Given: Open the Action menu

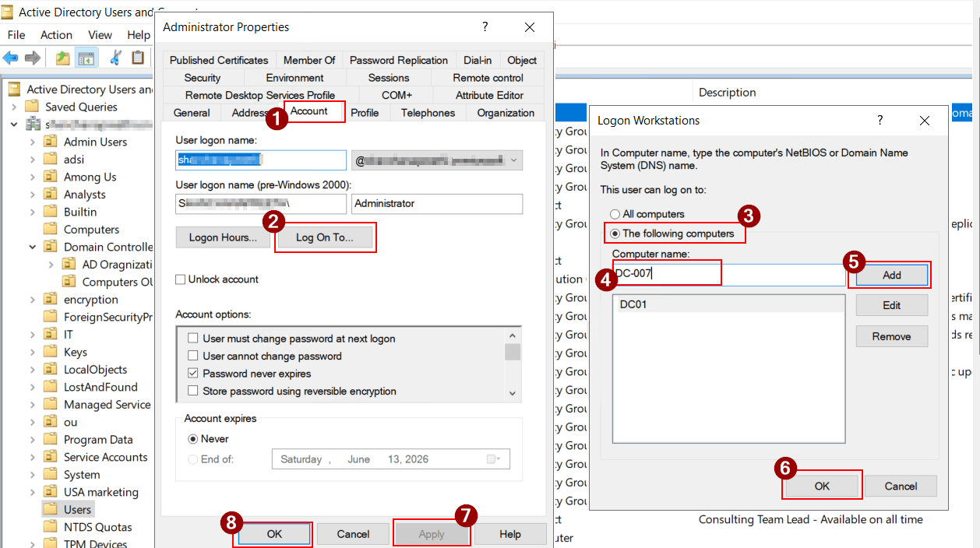Looking at the screenshot, I should (56, 35).
